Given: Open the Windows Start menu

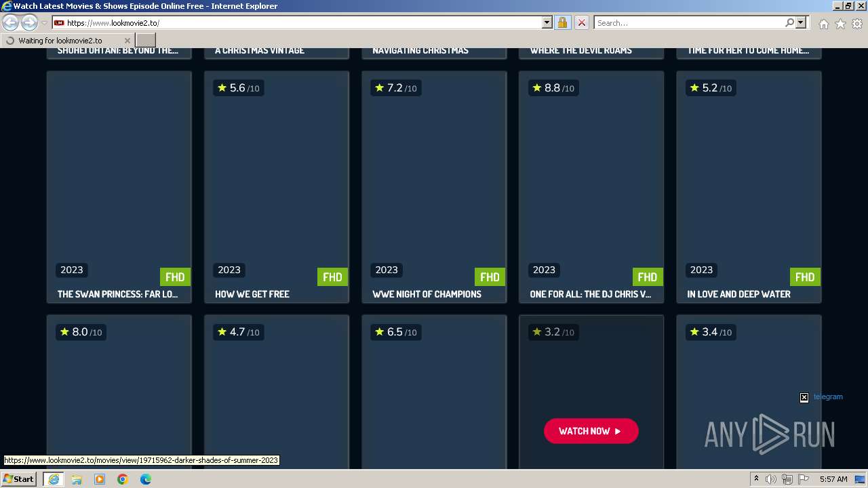Looking at the screenshot, I should tap(19, 479).
